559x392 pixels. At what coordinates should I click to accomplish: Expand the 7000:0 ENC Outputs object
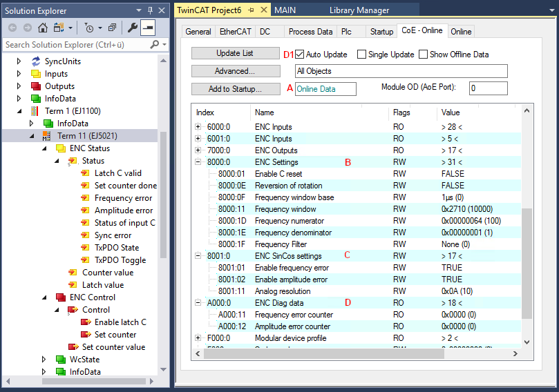click(198, 150)
